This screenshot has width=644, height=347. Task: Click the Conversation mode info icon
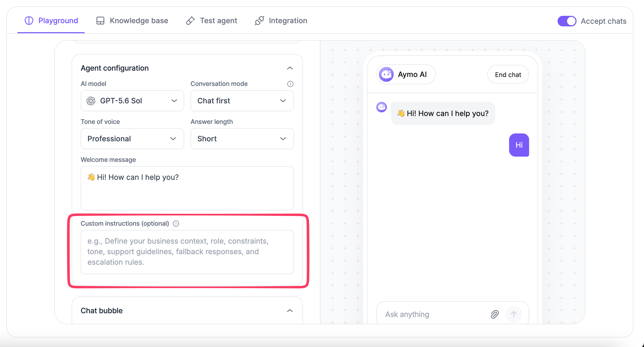(290, 84)
